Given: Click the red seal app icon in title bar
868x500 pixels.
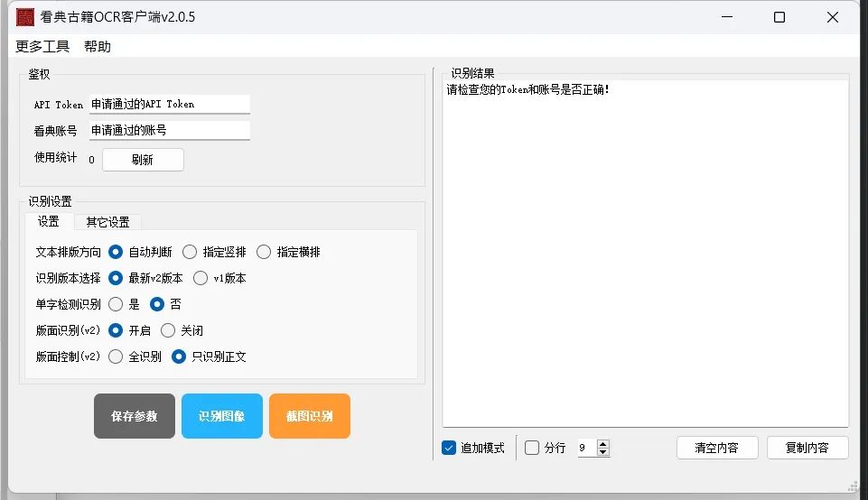Looking at the screenshot, I should pos(25,17).
